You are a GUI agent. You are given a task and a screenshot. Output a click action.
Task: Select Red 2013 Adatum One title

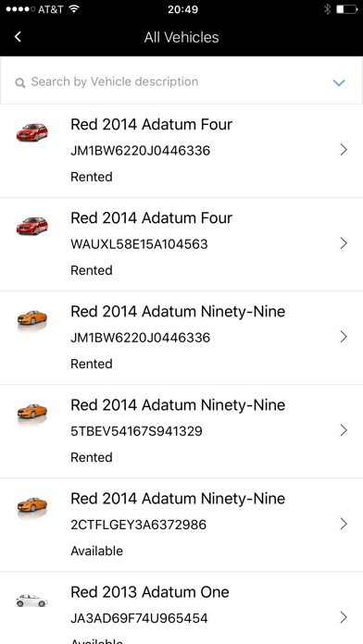pos(150,592)
